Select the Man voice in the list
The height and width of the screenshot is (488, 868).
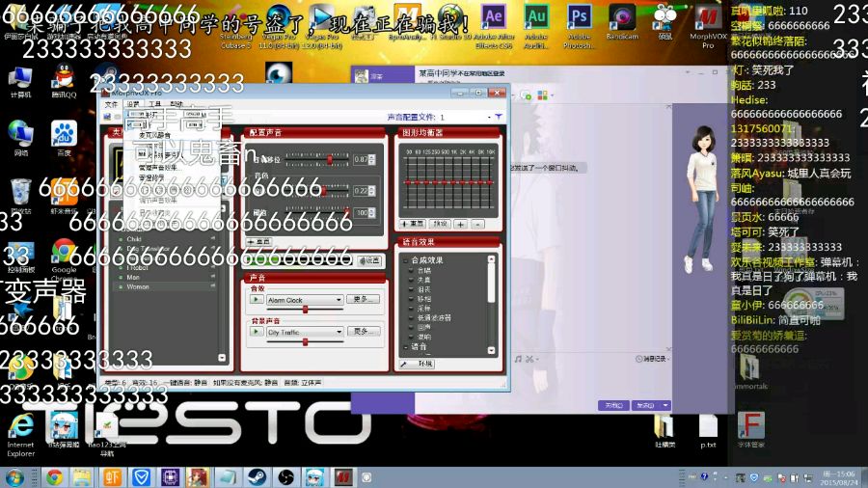coord(134,277)
